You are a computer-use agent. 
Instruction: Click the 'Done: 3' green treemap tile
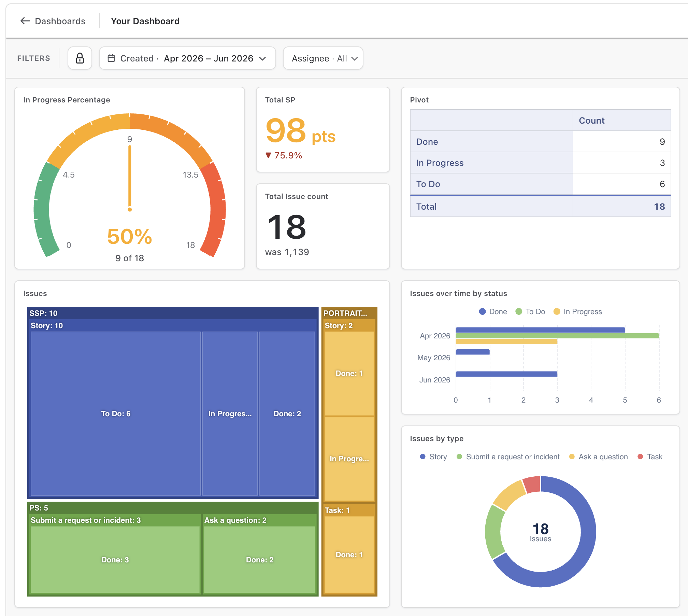[115, 560]
